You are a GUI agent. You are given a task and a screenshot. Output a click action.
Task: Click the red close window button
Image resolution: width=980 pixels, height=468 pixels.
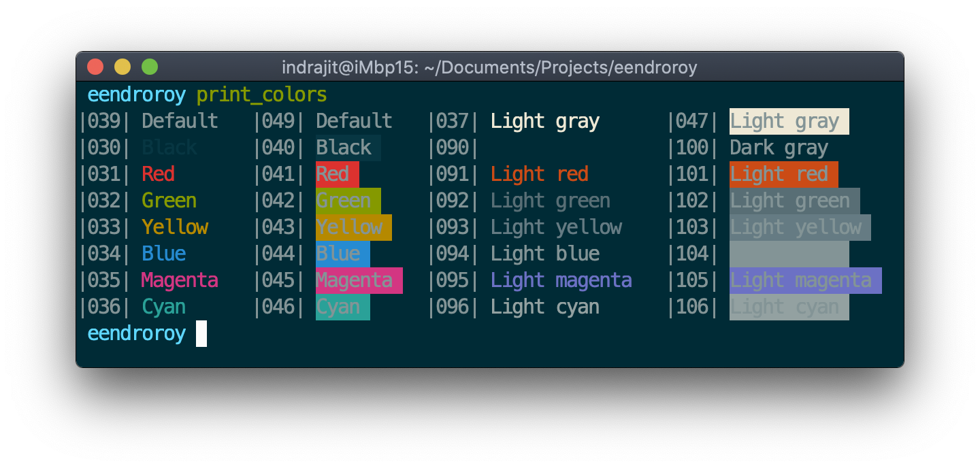(x=95, y=67)
